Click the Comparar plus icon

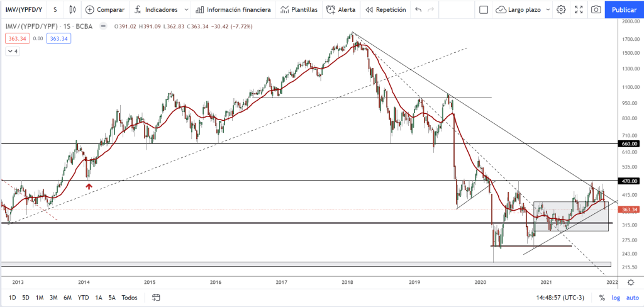(x=89, y=9)
